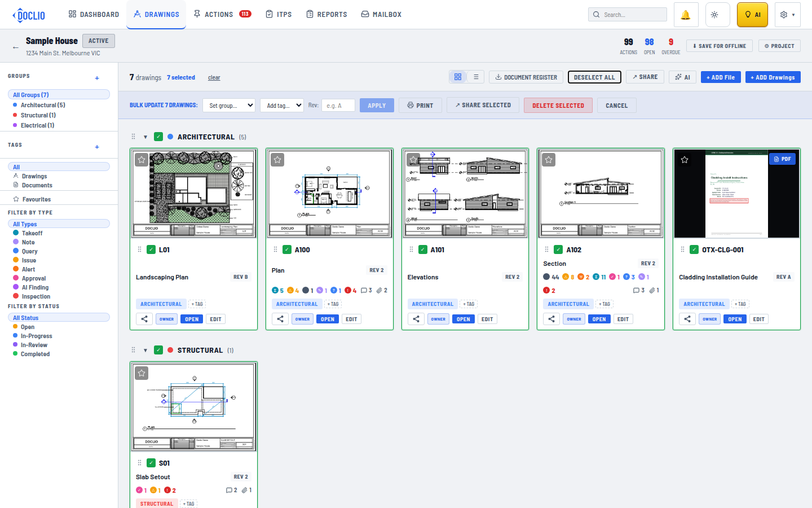This screenshot has width=812, height=508.
Task: Open the ITPs tab
Action: 279,14
